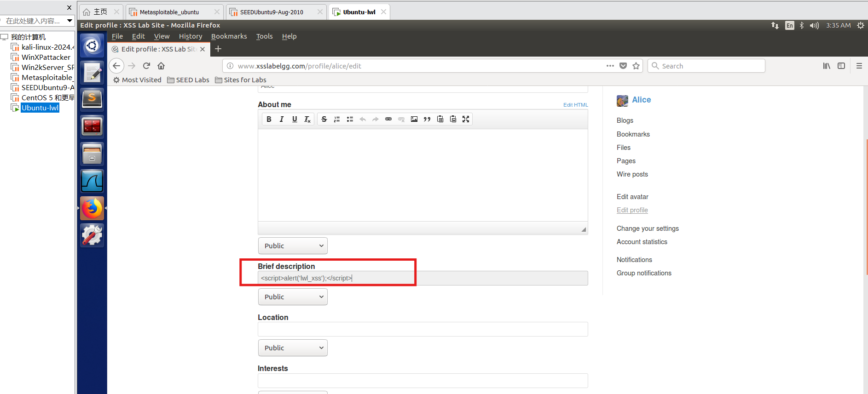The height and width of the screenshot is (394, 868).
Task: Toggle Underline formatting
Action: (x=295, y=119)
